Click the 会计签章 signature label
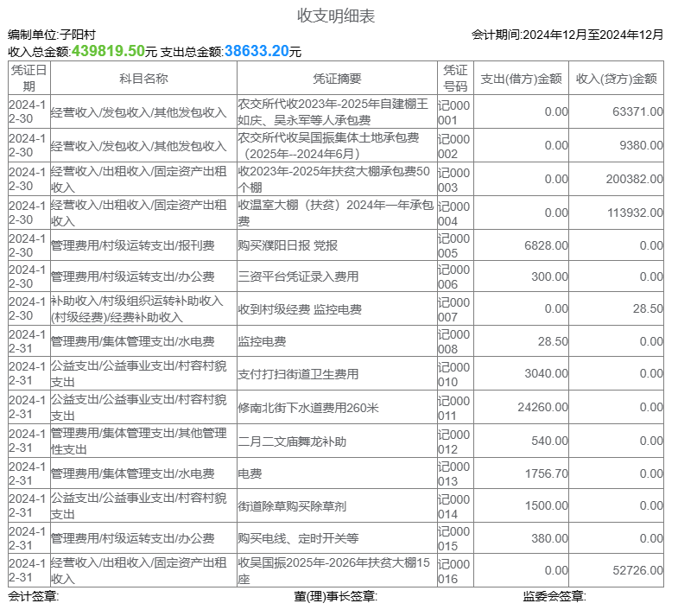This screenshot has height=616, width=678. point(33,596)
